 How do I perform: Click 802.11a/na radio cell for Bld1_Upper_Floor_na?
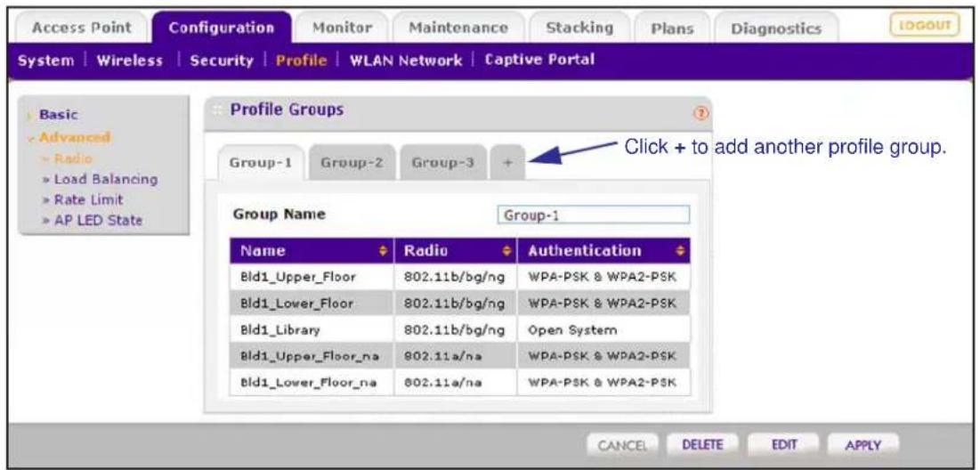click(x=456, y=356)
